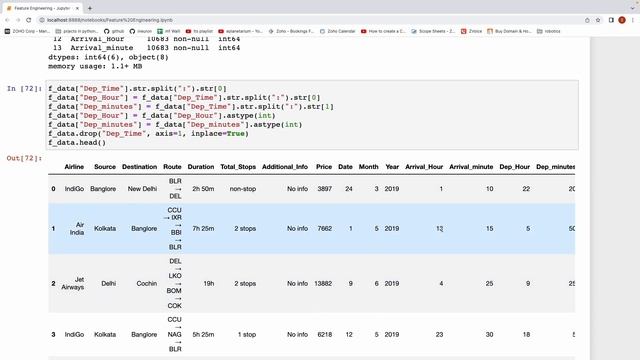This screenshot has width=640, height=360.
Task: Click the Total_Stops column header
Action: [238, 167]
